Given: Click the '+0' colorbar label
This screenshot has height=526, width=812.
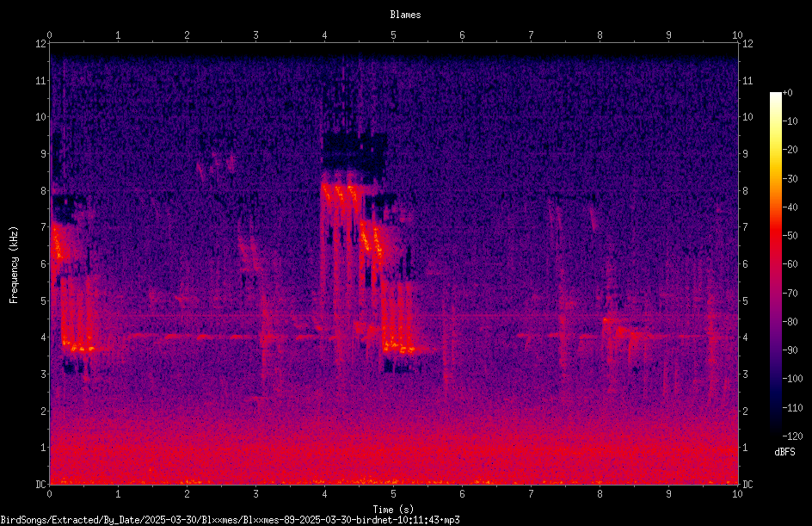Looking at the screenshot, I should 787,93.
